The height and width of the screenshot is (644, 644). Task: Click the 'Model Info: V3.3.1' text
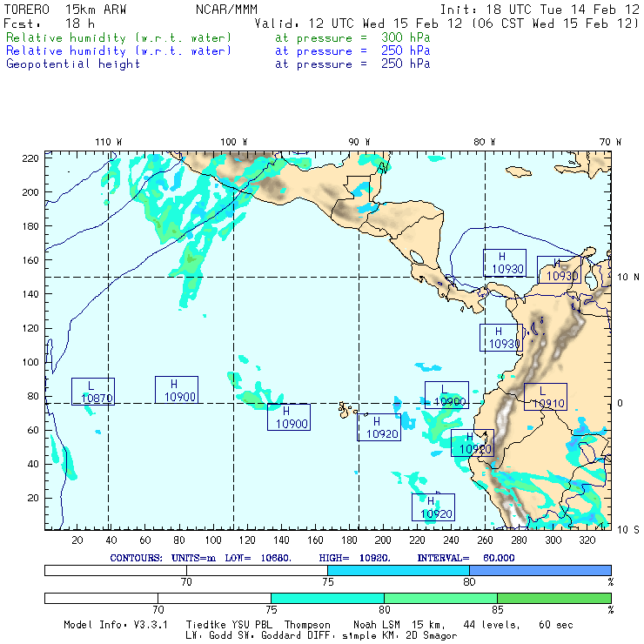pos(116,625)
